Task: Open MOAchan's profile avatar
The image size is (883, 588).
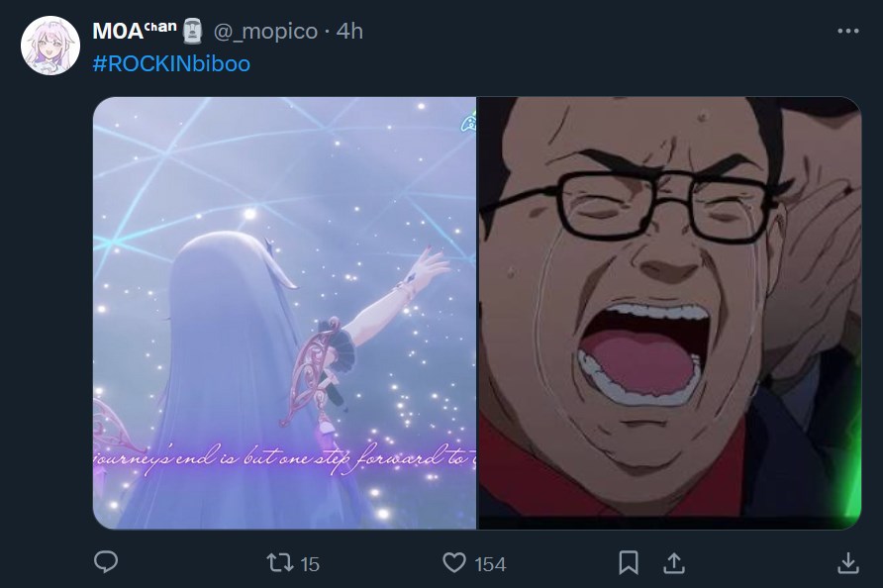Action: click(x=50, y=46)
